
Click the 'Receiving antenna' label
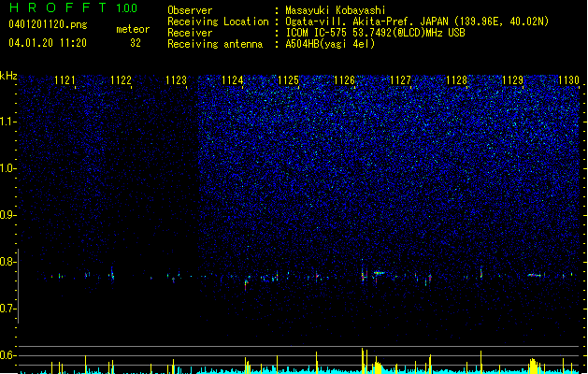(215, 44)
